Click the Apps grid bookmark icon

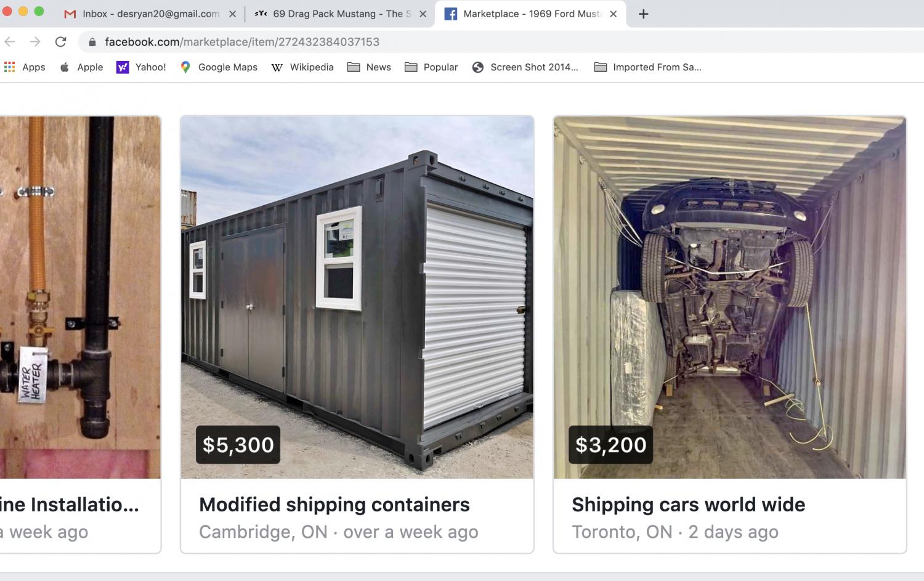click(x=9, y=67)
